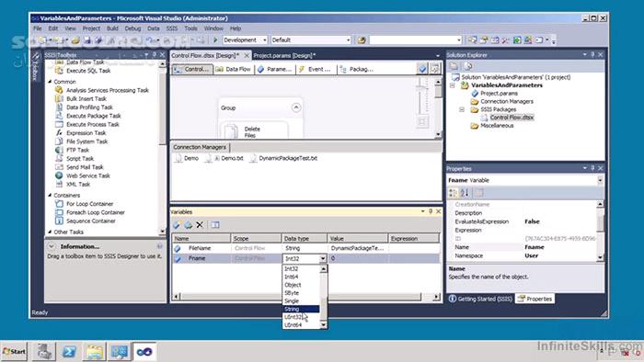Collapse the VariablesAndParameters project node
The height and width of the screenshot is (362, 644).
click(x=453, y=85)
